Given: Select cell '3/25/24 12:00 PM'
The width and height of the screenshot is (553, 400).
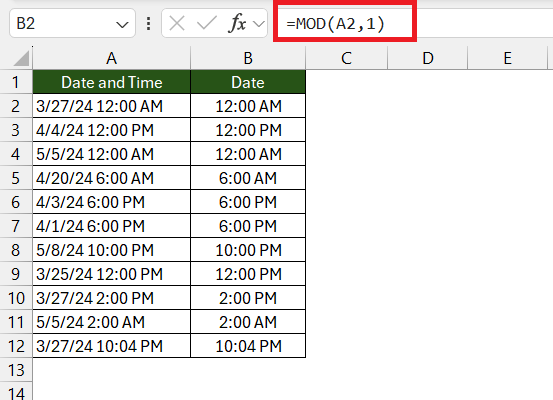Looking at the screenshot, I should 111,274.
